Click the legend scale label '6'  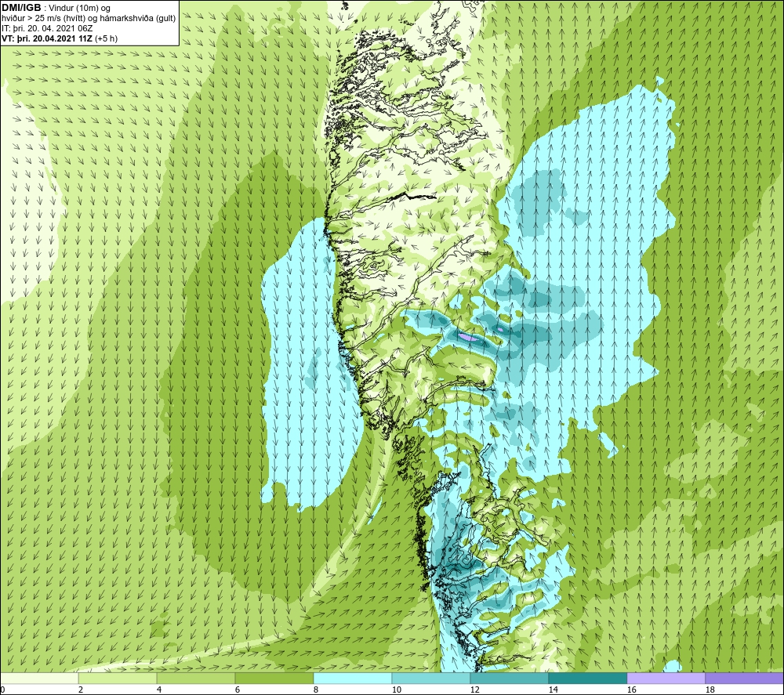click(238, 690)
